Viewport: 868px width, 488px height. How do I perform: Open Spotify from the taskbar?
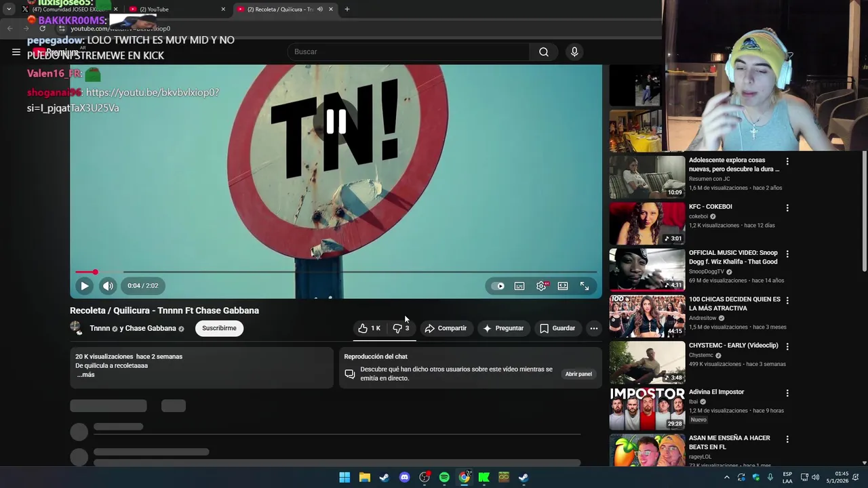coord(444,477)
